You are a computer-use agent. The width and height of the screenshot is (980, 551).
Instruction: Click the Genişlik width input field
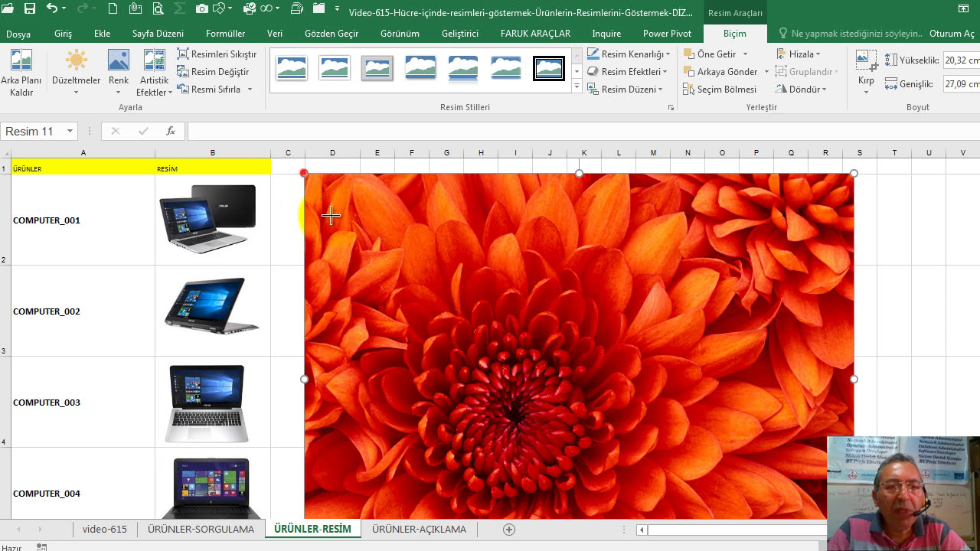click(x=962, y=84)
